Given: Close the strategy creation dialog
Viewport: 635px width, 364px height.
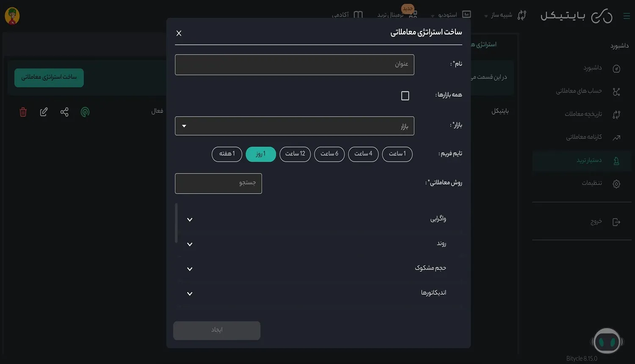Looking at the screenshot, I should (x=179, y=33).
